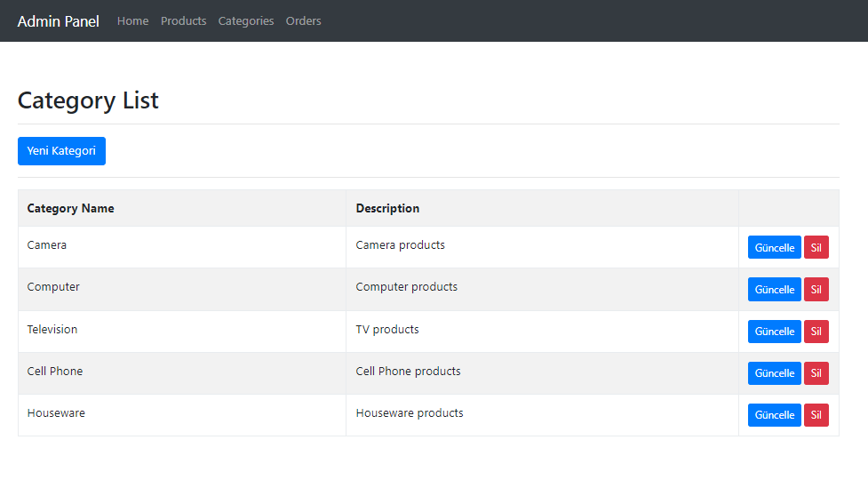Click the Admin Panel brand link
Screen dimensions: 868x488
click(59, 20)
